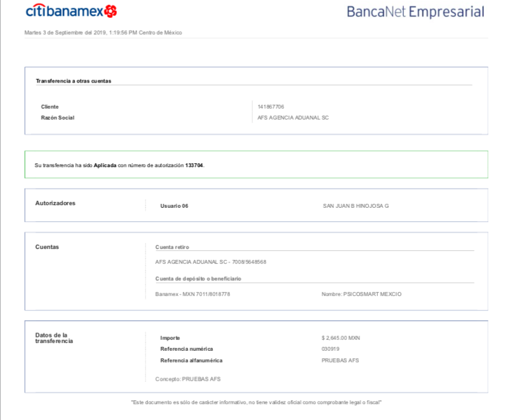Image resolution: width=510 pixels, height=420 pixels.
Task: Click the informational disclaimer footer text
Action: click(x=257, y=402)
